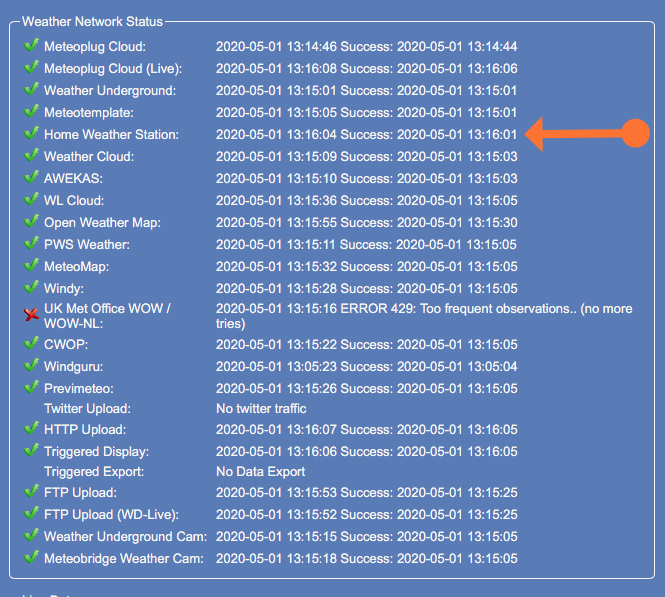This screenshot has height=597, width=665.
Task: Click the 'Meteoplug Cloud:' label
Action: (95, 47)
